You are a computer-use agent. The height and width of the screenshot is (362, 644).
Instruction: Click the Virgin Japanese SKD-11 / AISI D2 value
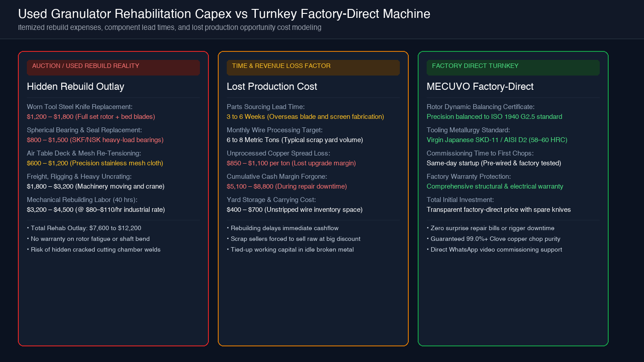tap(497, 140)
